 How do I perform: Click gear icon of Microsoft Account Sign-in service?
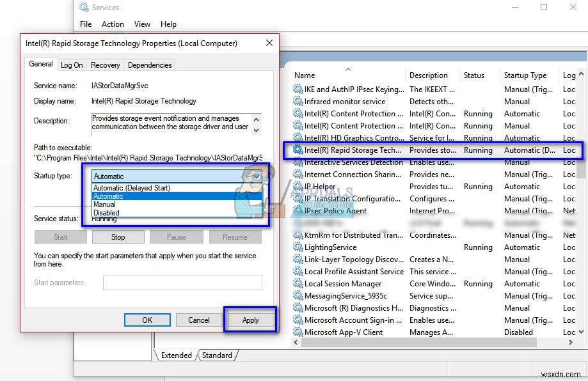[298, 320]
